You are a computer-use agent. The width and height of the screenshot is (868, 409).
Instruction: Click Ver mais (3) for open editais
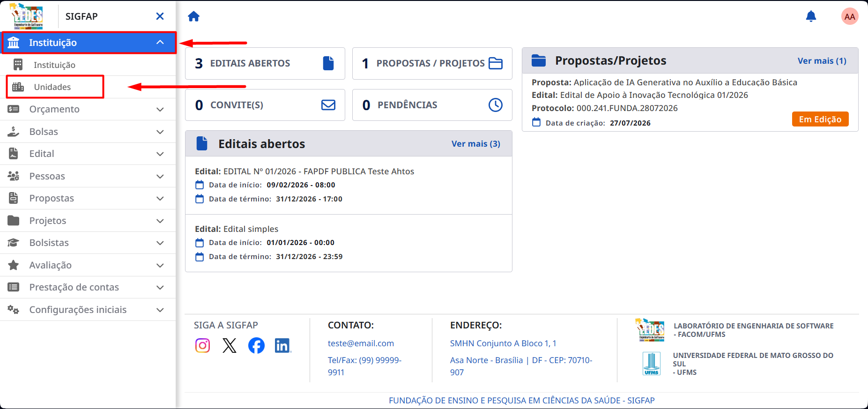click(x=476, y=144)
